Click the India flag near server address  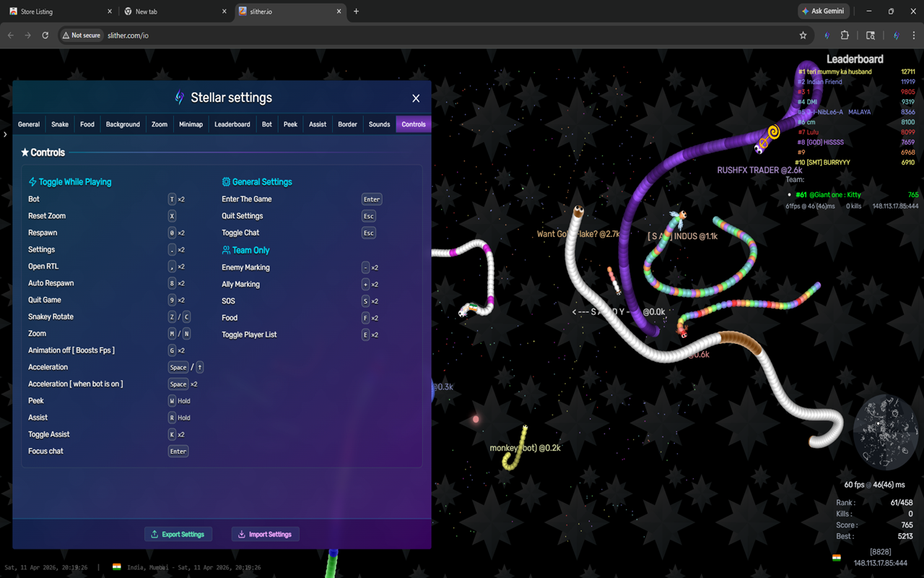tap(837, 558)
